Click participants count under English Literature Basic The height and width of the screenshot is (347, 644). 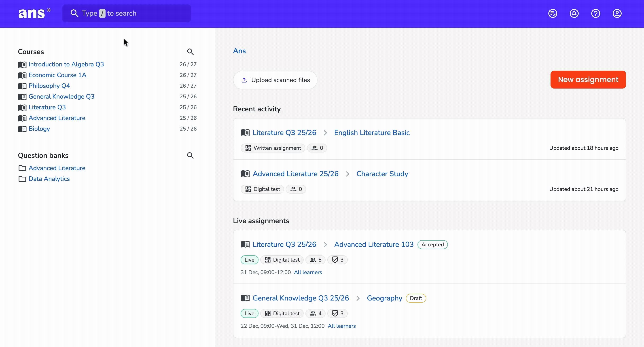coord(317,148)
